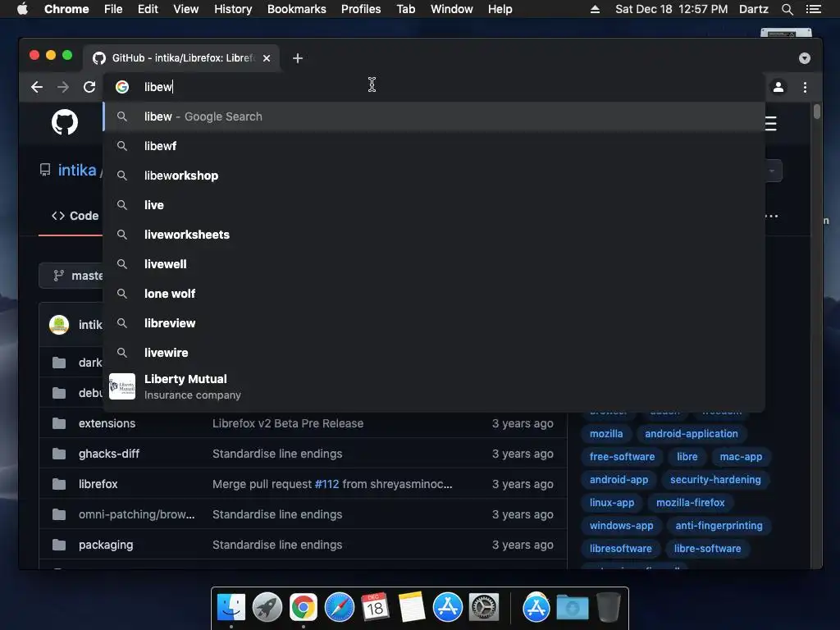Viewport: 840px width, 630px height.
Task: Select the 'livewell' suggestion
Action: (x=434, y=263)
